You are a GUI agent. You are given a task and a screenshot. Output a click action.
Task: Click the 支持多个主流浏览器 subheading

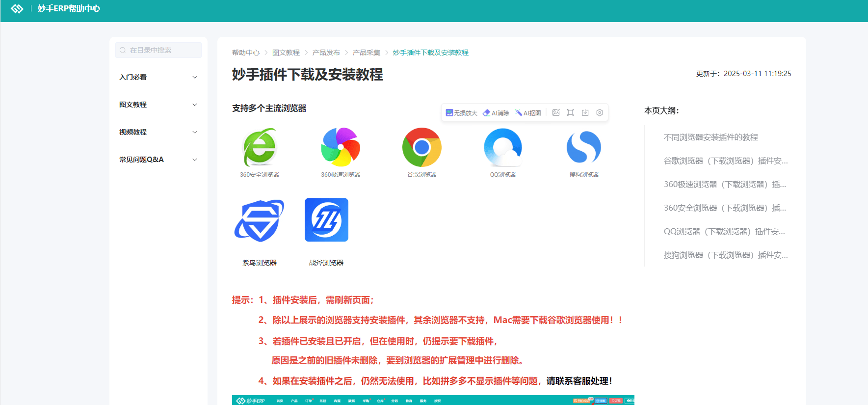(x=269, y=108)
